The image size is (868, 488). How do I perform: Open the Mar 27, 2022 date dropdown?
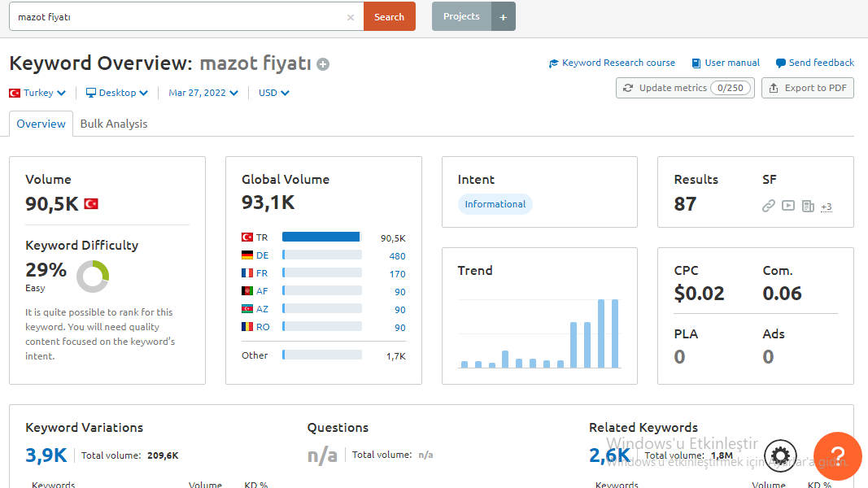(203, 93)
